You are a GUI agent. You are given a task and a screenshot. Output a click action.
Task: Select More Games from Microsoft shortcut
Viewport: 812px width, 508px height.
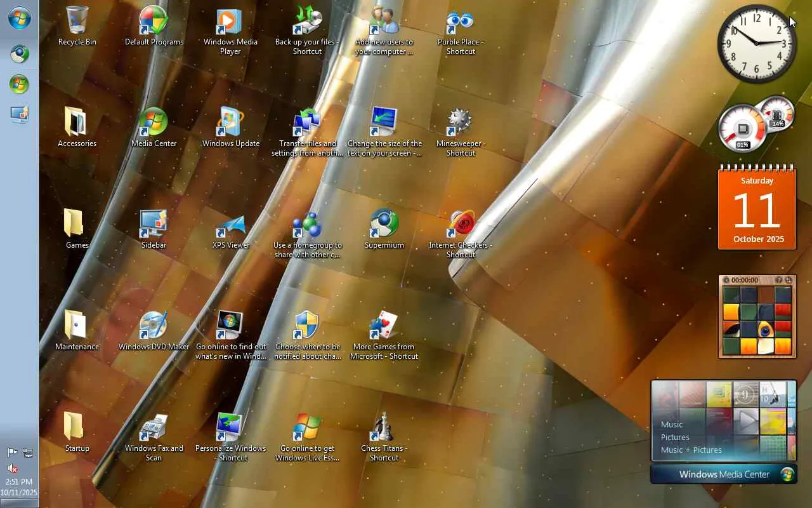(384, 335)
